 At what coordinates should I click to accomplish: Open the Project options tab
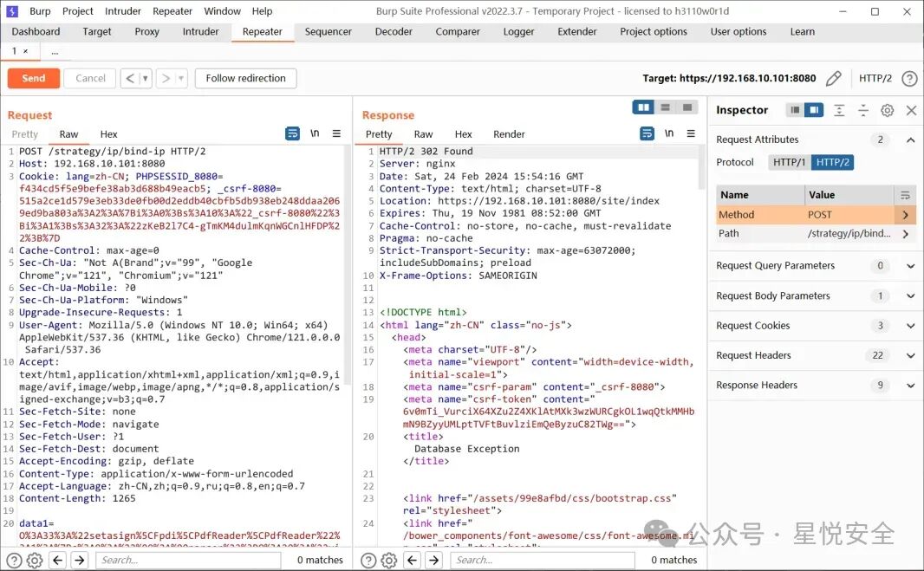click(x=653, y=32)
